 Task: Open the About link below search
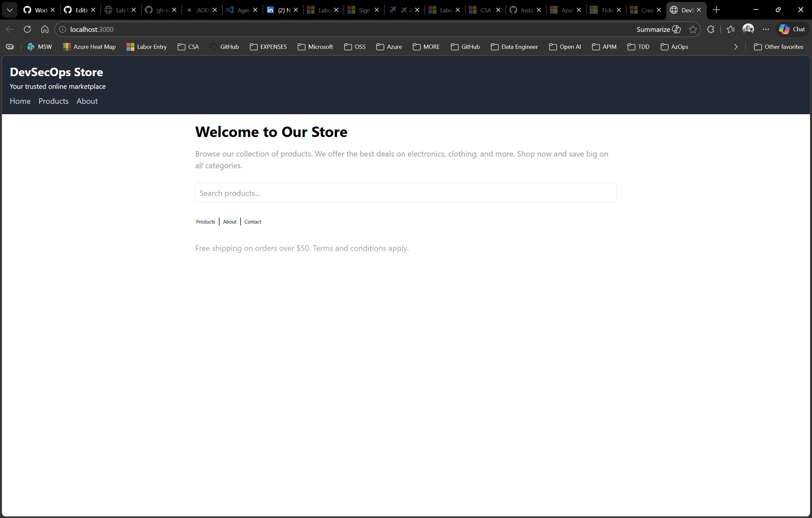229,222
